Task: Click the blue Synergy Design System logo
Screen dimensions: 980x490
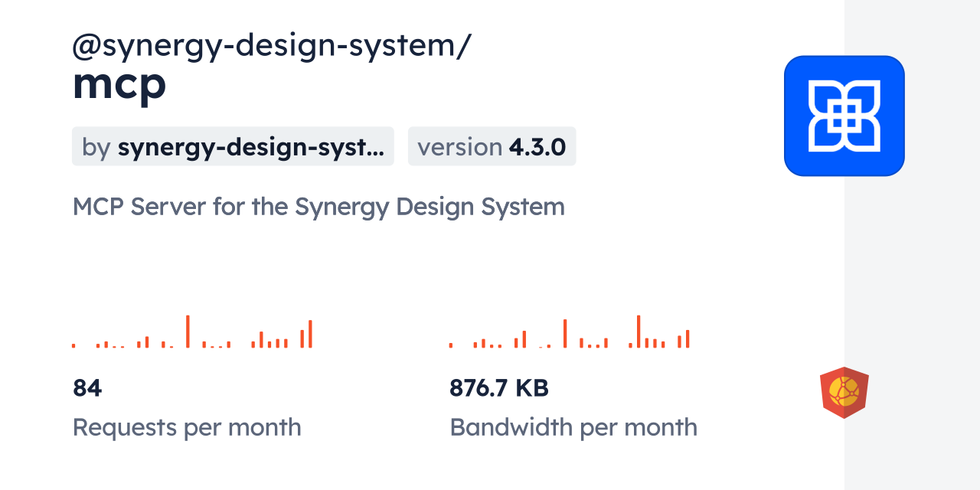Action: tap(844, 116)
